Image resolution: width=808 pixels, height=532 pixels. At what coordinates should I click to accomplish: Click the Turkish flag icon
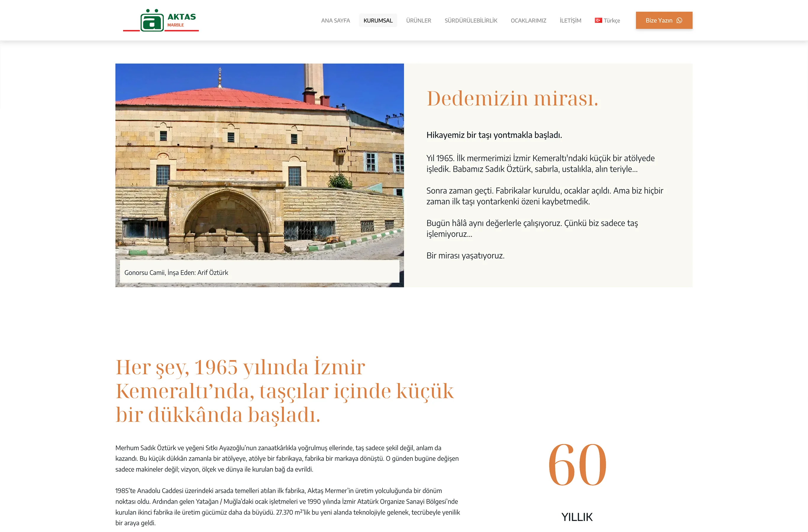tap(598, 20)
